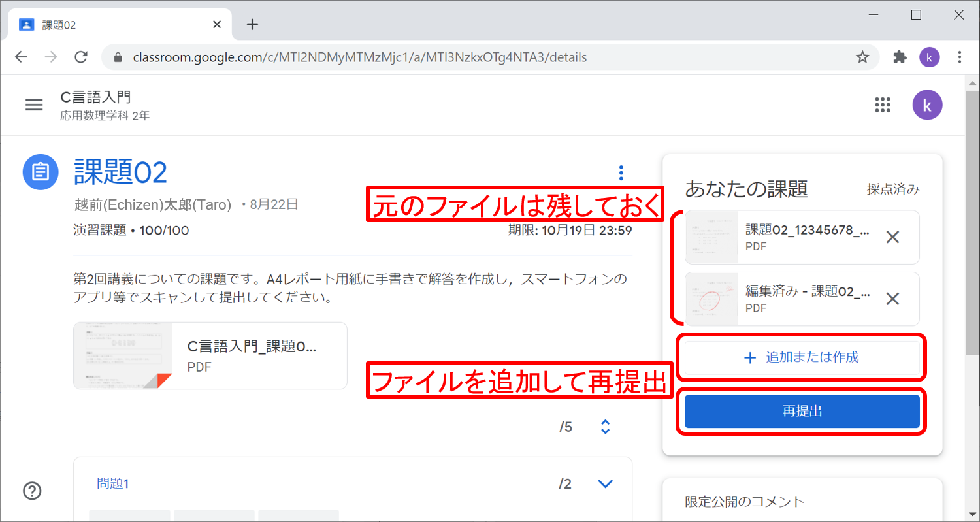The height and width of the screenshot is (522, 980).
Task: Click the 期限: 10月19日 23:59 due date text
Action: (570, 231)
